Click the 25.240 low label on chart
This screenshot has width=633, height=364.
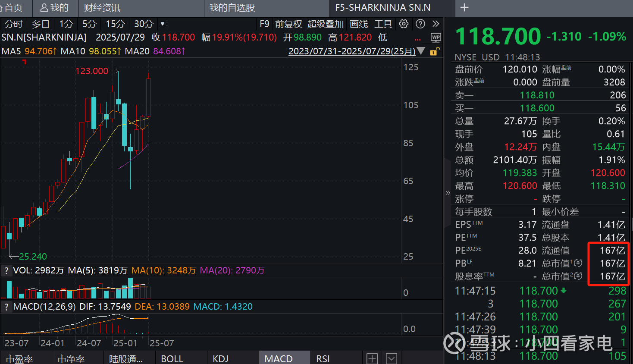[x=33, y=257]
